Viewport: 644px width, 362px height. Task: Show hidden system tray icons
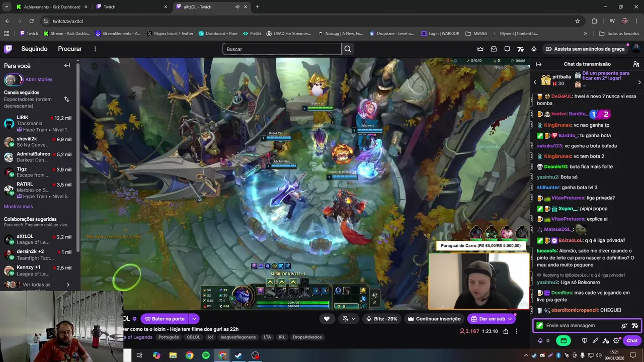526,355
